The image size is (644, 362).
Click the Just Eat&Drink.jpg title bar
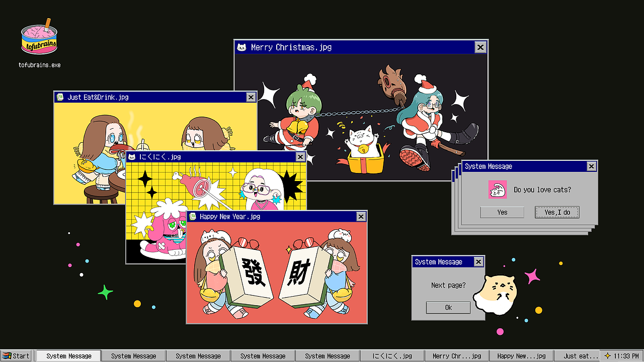click(x=155, y=97)
